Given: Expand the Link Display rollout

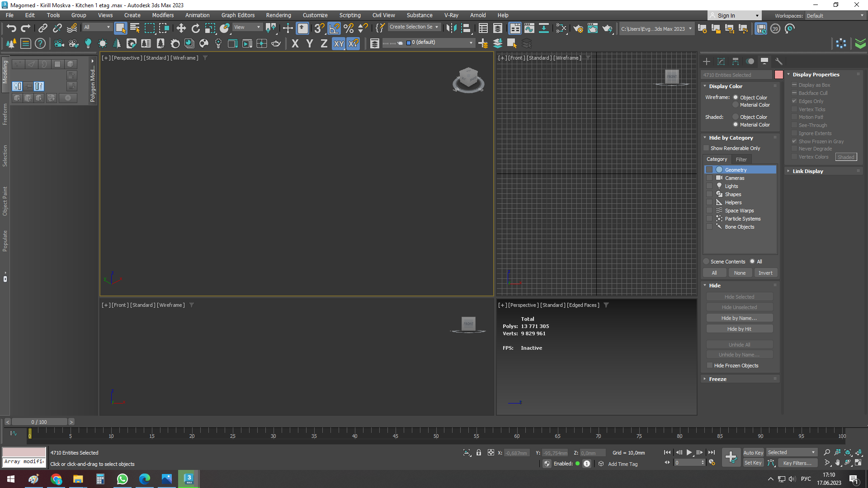Looking at the screenshot, I should point(808,171).
